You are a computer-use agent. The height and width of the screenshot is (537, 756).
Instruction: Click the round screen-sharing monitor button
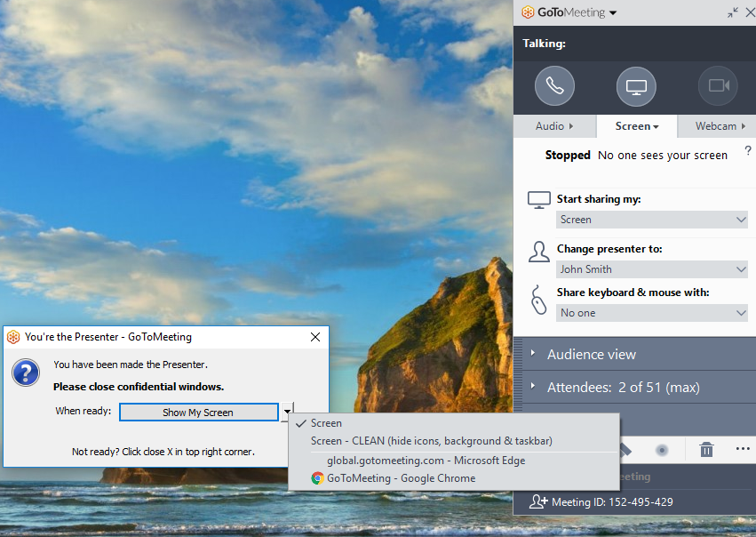(636, 86)
